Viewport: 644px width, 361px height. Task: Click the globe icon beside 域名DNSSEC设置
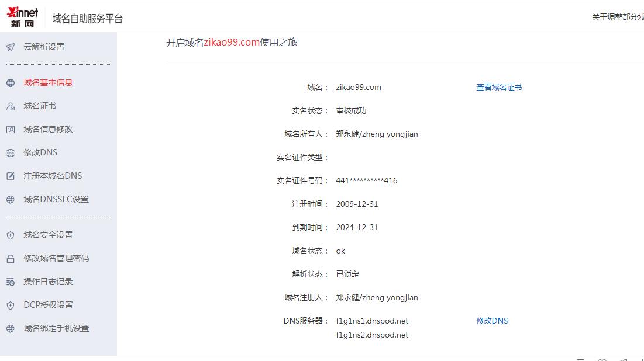pyautogui.click(x=11, y=200)
